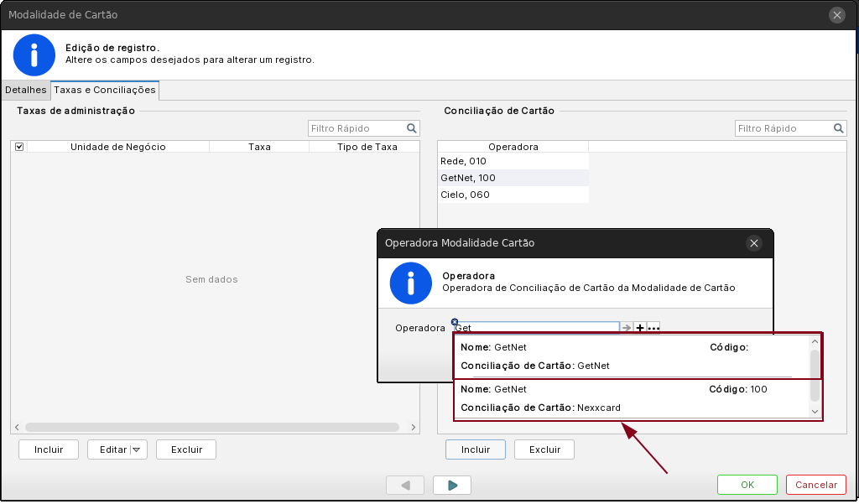The width and height of the screenshot is (859, 504).
Task: Close the Operadora Modalidade Cartão dialog
Action: pyautogui.click(x=753, y=243)
